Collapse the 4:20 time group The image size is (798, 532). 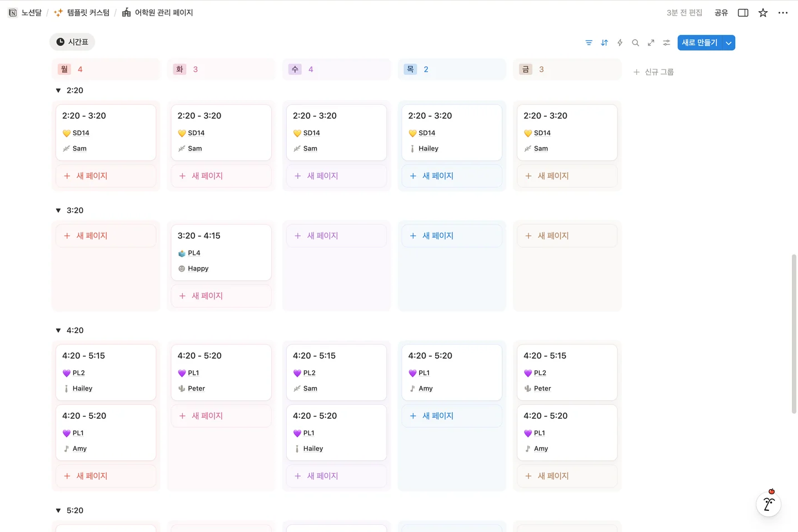pos(58,330)
